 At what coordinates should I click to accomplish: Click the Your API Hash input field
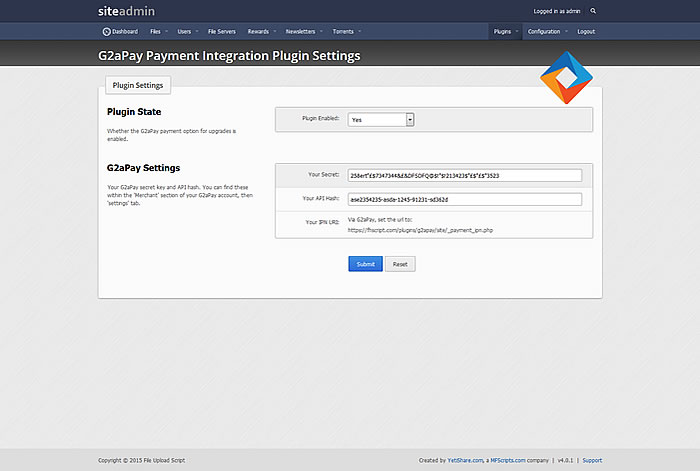pyautogui.click(x=464, y=199)
